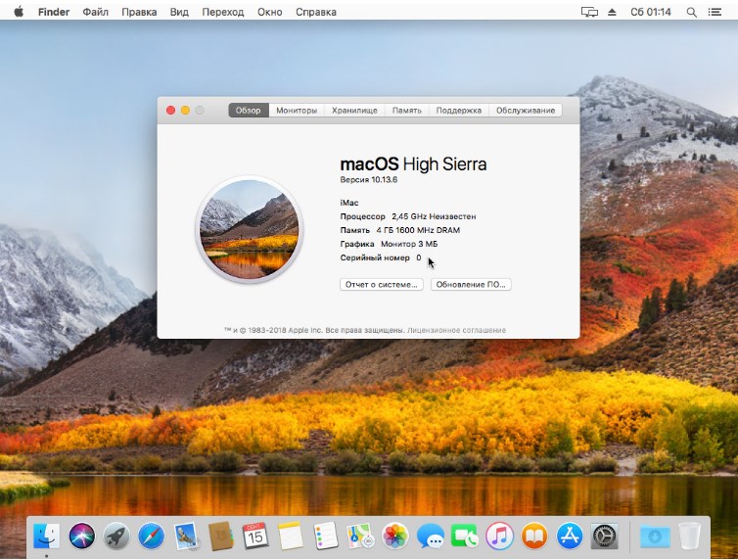Open Trash in the Dock

[x=689, y=536]
